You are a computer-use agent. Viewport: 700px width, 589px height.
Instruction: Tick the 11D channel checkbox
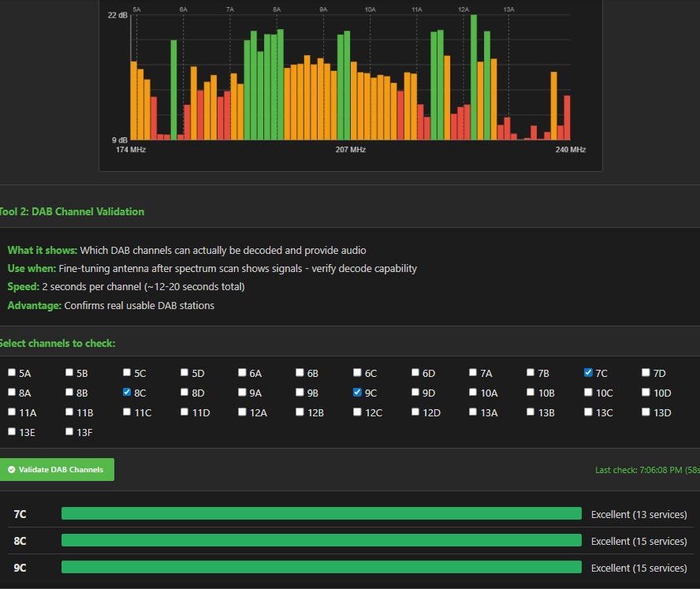click(184, 412)
